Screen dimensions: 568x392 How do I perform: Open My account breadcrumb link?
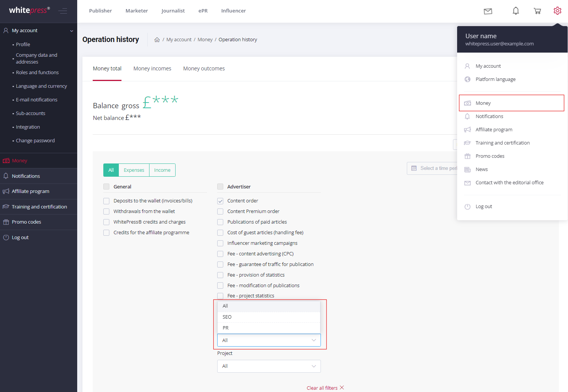[179, 40]
